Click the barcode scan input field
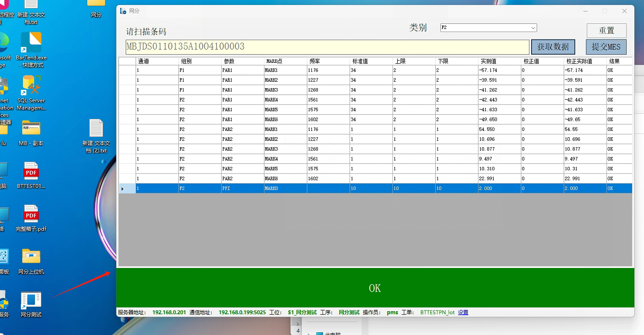The height and width of the screenshot is (335, 644). [327, 47]
